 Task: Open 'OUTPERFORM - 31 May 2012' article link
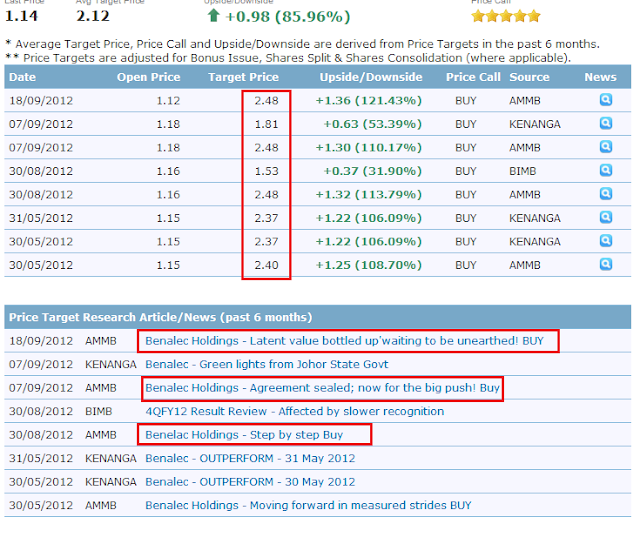tap(250, 458)
